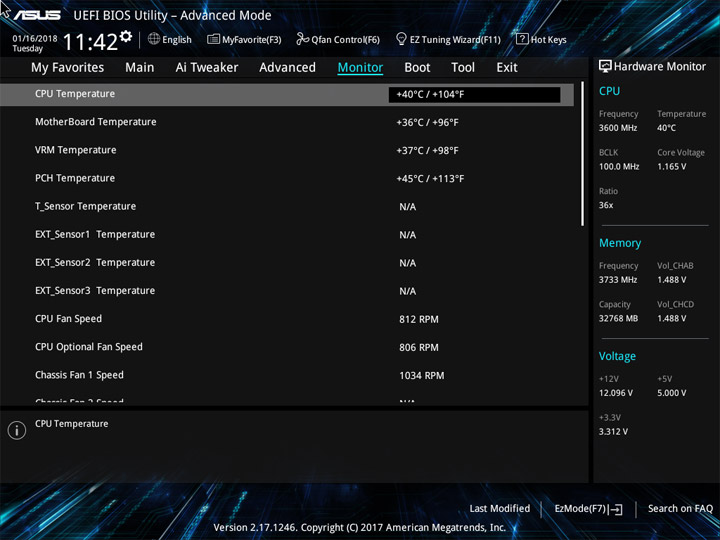Select the EXT_Sensor2 Temperature row
This screenshot has height=540, width=720.
click(x=287, y=263)
